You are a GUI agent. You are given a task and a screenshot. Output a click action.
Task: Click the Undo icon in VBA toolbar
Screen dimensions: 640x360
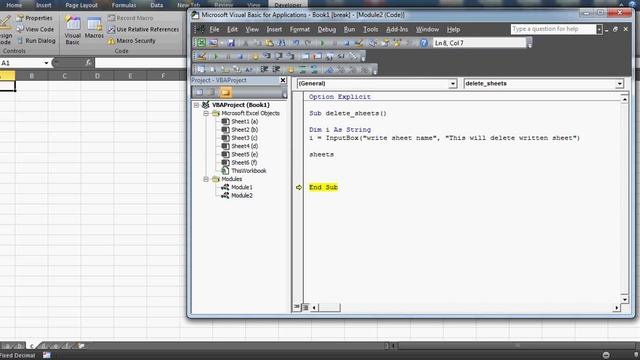click(296, 43)
